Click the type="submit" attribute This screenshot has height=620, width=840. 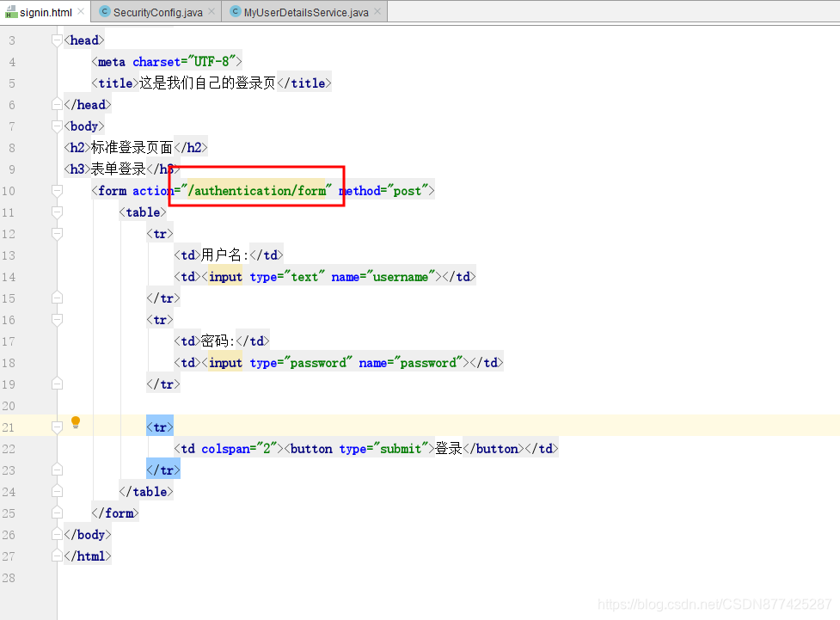[383, 449]
